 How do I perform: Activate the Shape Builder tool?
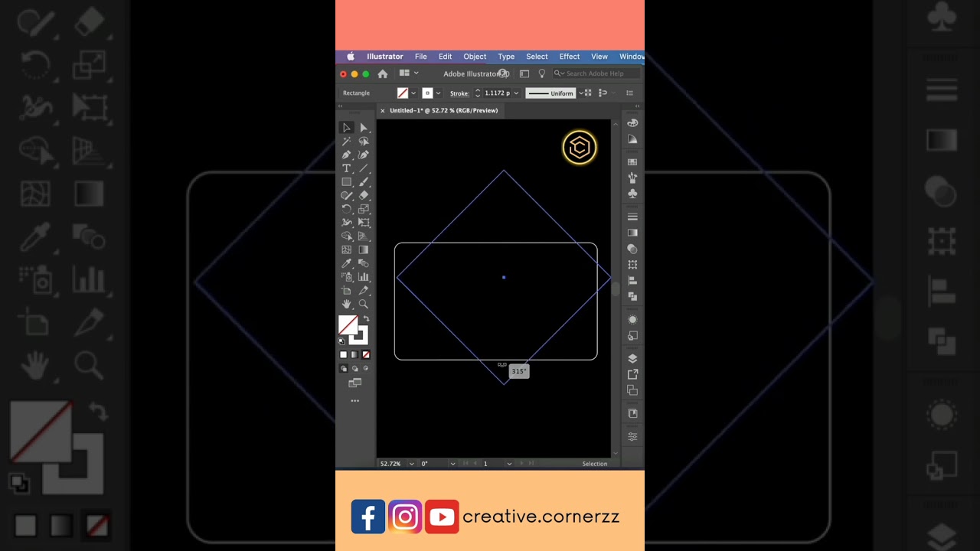(x=346, y=236)
